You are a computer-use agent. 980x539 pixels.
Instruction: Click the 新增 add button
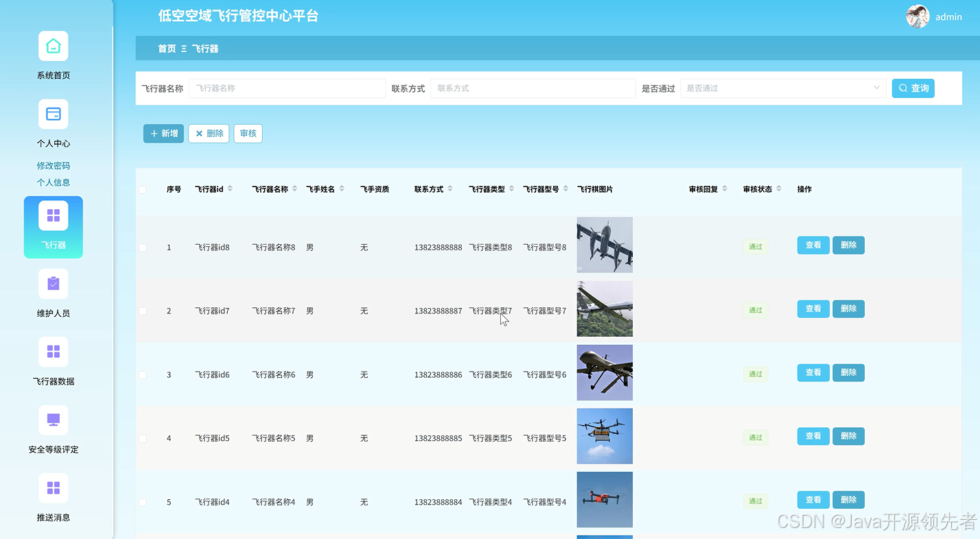pyautogui.click(x=163, y=134)
